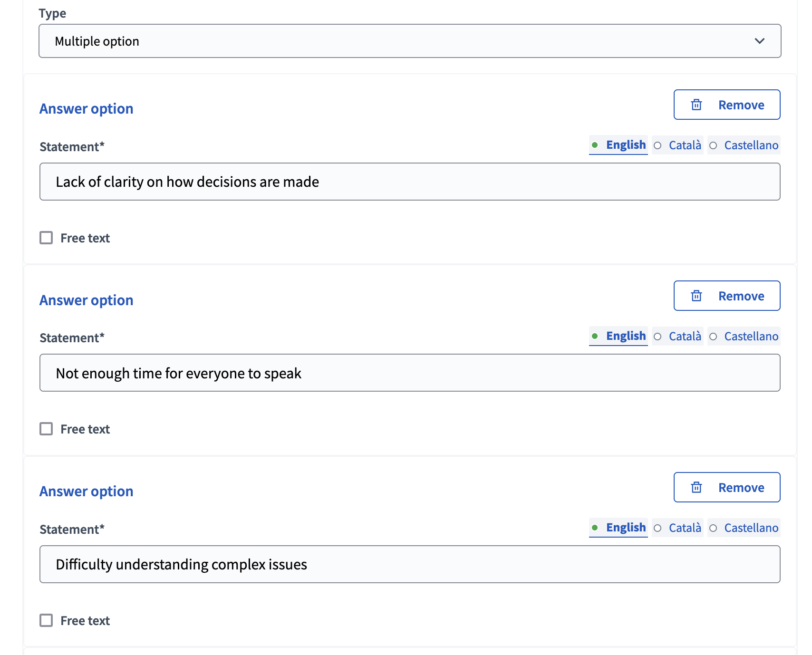This screenshot has width=812, height=655.
Task: Click the 'Difficulty understanding complex issues' text field
Action: click(x=409, y=564)
